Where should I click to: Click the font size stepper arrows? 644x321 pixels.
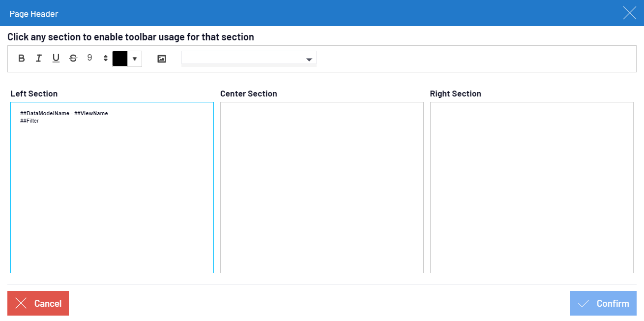pos(106,59)
